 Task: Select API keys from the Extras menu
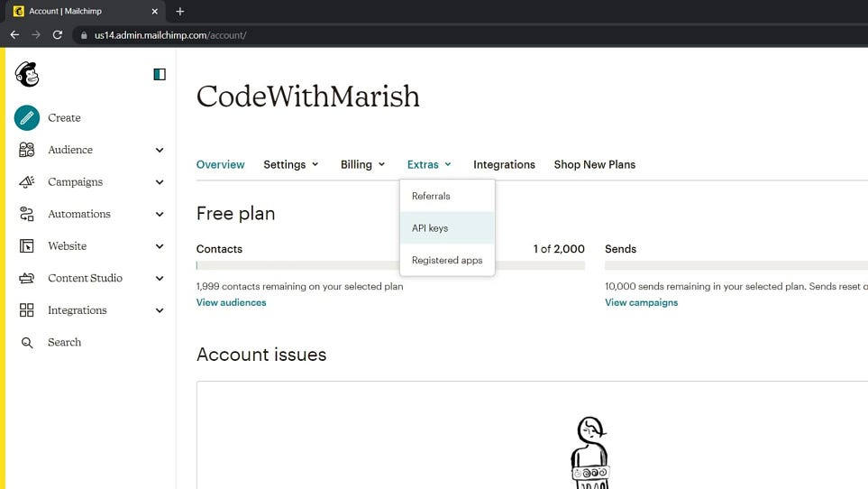point(447,227)
